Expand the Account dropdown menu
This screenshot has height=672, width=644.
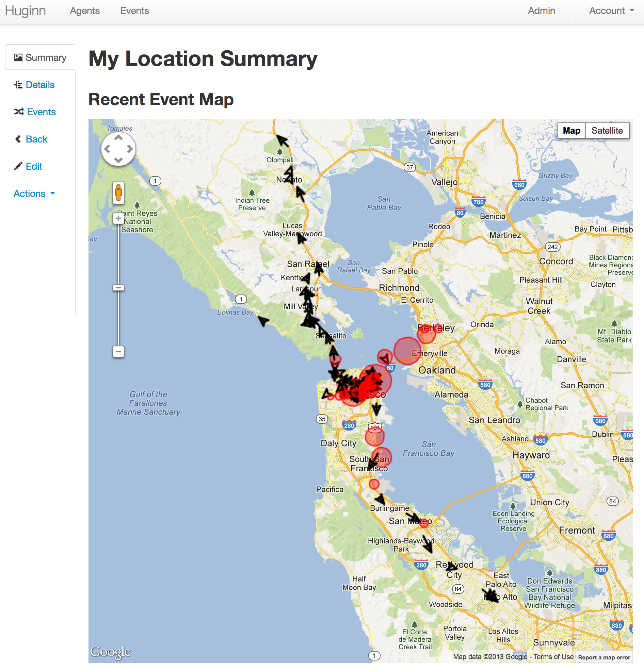click(x=611, y=11)
